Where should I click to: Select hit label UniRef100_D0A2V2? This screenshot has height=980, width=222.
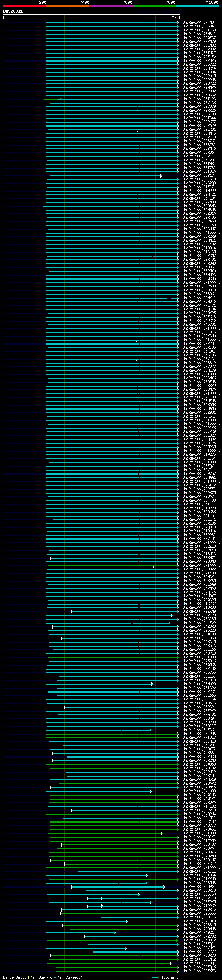tap(199, 837)
